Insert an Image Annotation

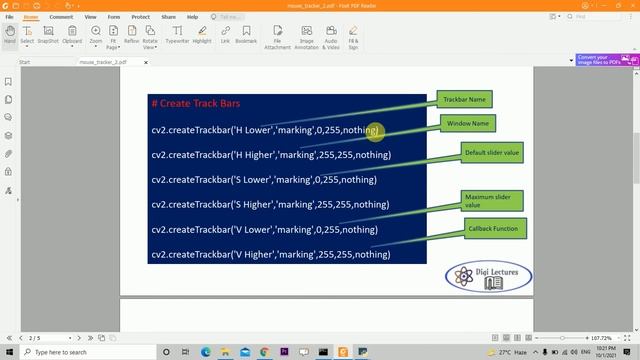point(307,37)
